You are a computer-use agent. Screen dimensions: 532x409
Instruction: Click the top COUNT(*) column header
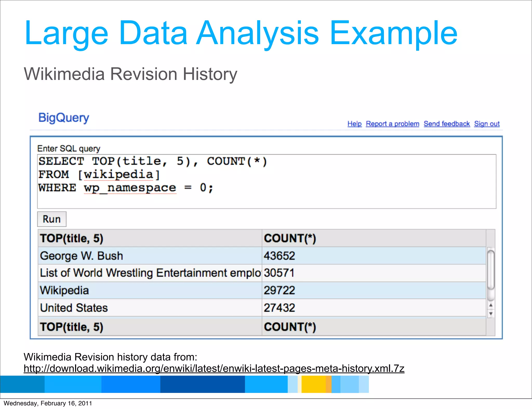(374, 238)
